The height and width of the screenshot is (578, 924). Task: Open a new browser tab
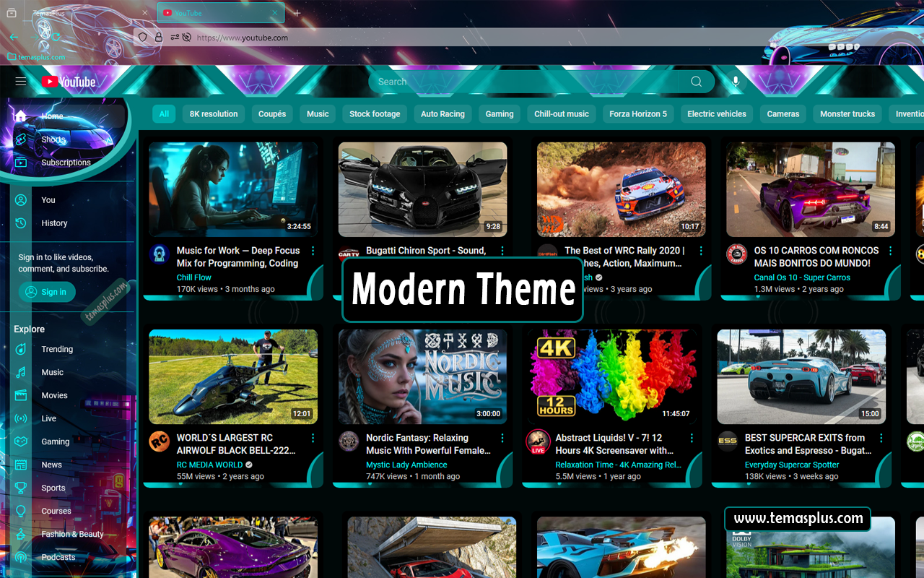coord(297,13)
